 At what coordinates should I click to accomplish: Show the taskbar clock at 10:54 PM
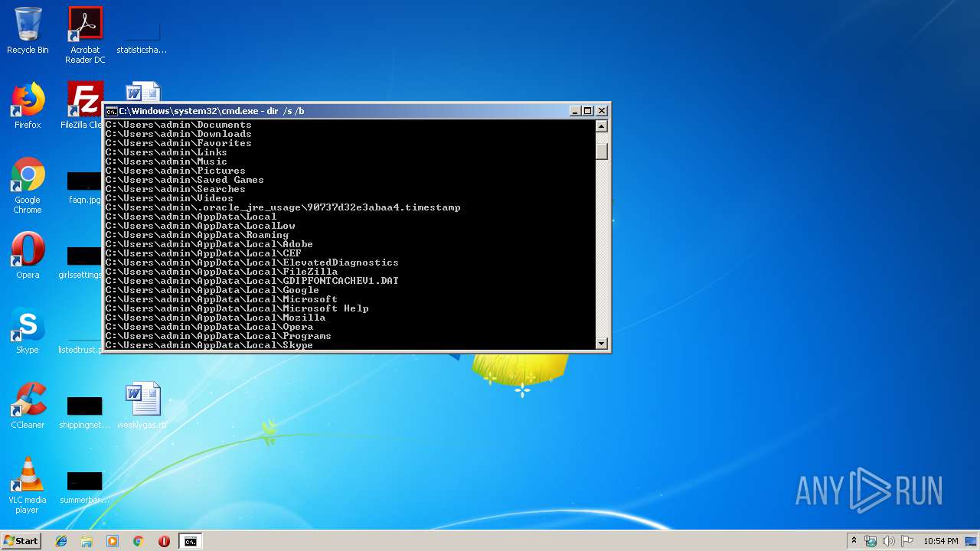tap(940, 541)
